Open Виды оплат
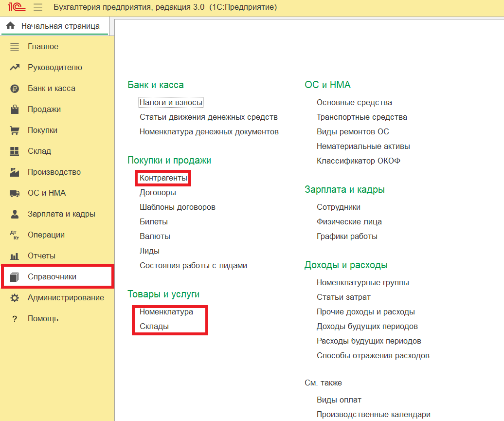504x421 pixels. (339, 400)
